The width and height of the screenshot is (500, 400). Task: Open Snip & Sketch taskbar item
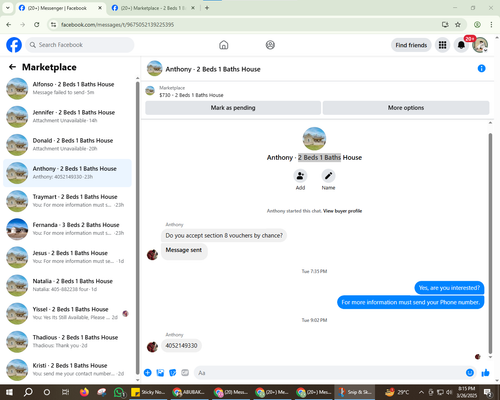355,392
